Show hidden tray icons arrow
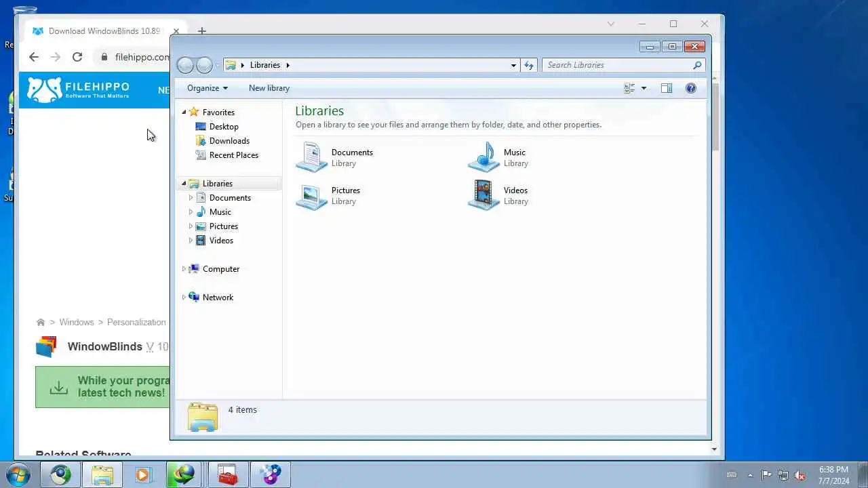The image size is (868, 488). pyautogui.click(x=750, y=475)
